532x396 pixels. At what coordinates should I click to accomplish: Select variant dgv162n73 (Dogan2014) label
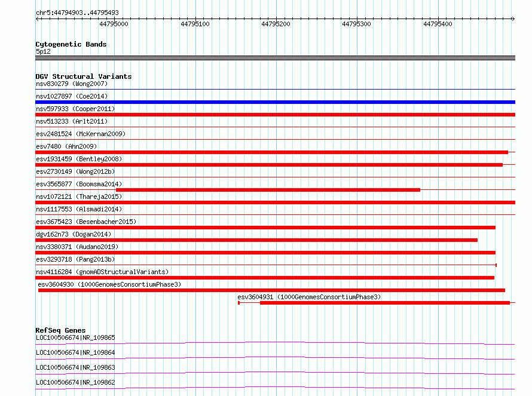coord(74,234)
